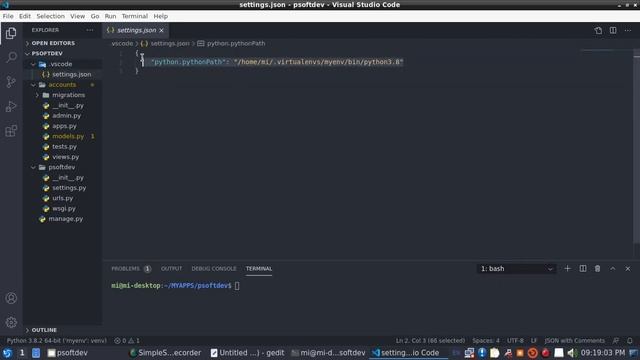Open the Run menu
640x360 pixels.
[110, 16]
